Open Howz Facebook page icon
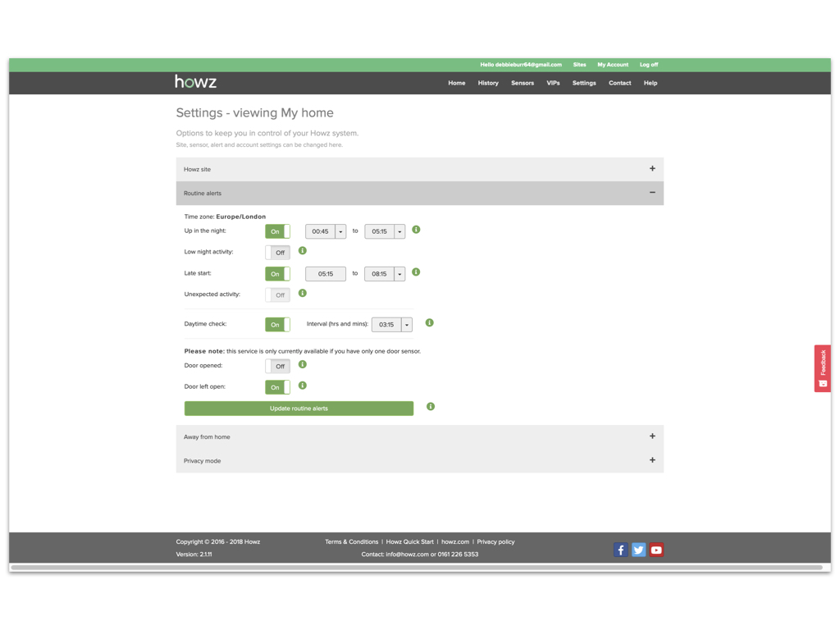 click(620, 550)
